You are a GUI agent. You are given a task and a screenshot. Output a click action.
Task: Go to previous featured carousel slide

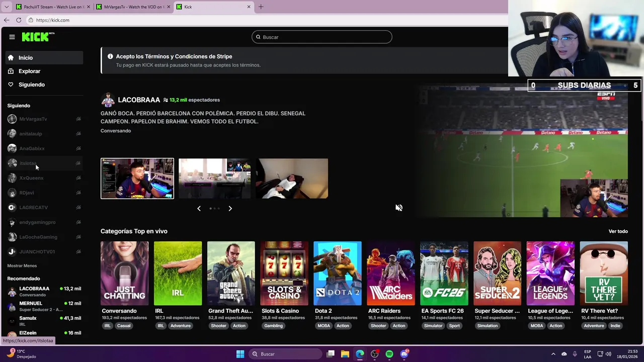click(199, 208)
